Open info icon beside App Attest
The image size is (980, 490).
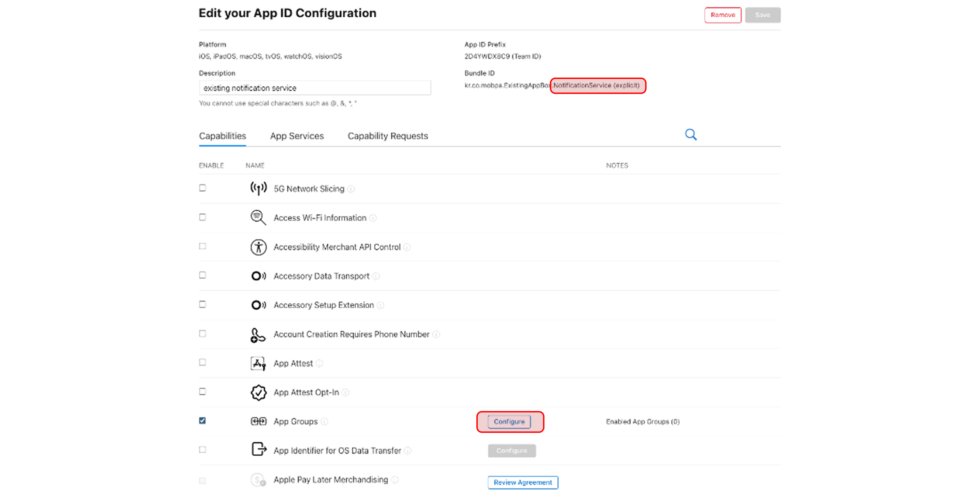(320, 364)
